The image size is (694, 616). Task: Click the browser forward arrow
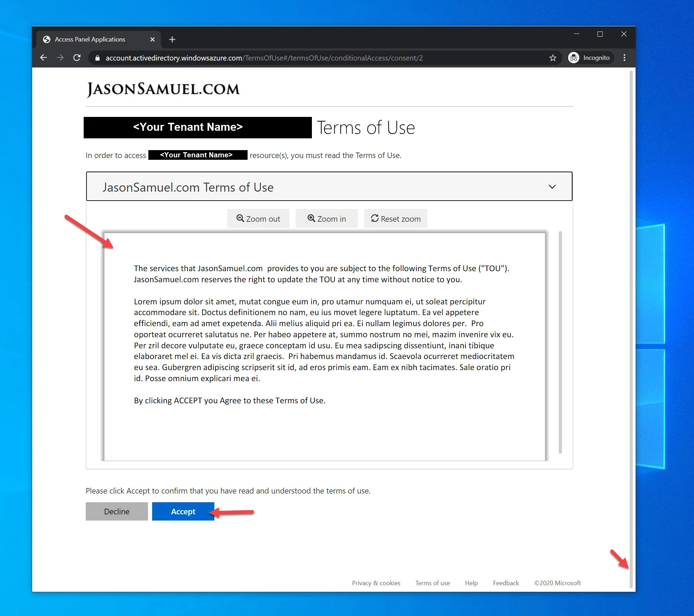pyautogui.click(x=60, y=58)
